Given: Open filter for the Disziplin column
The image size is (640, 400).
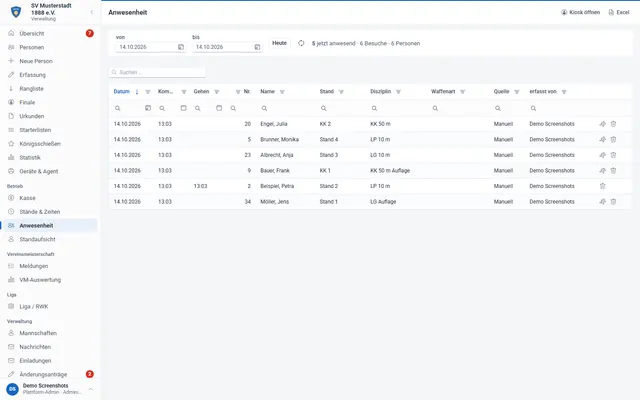Looking at the screenshot, I should [x=398, y=92].
